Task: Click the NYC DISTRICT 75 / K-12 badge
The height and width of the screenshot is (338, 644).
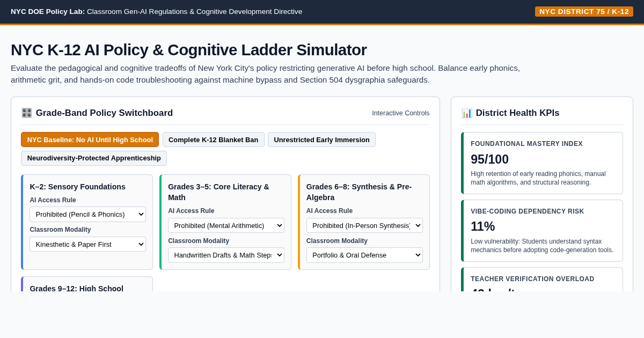Action: [584, 11]
